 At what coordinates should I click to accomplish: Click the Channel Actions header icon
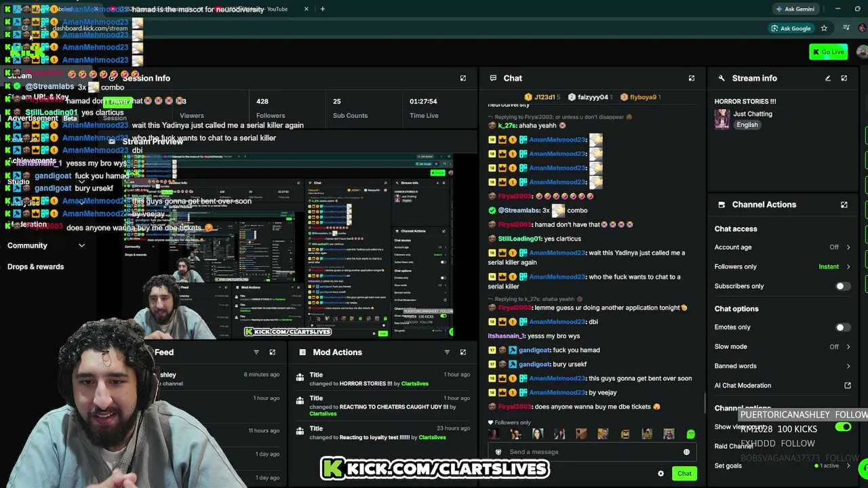pyautogui.click(x=722, y=204)
